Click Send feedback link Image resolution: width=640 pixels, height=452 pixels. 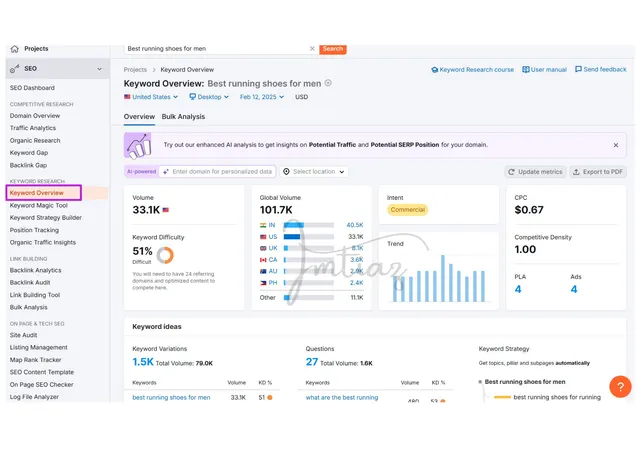[600, 69]
